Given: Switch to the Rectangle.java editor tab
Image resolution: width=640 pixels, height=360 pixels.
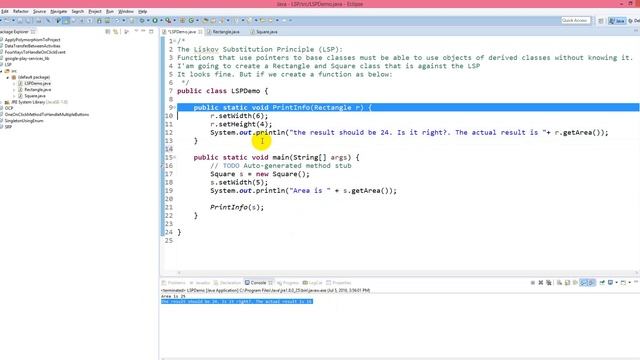Looking at the screenshot, I should coord(223,32).
